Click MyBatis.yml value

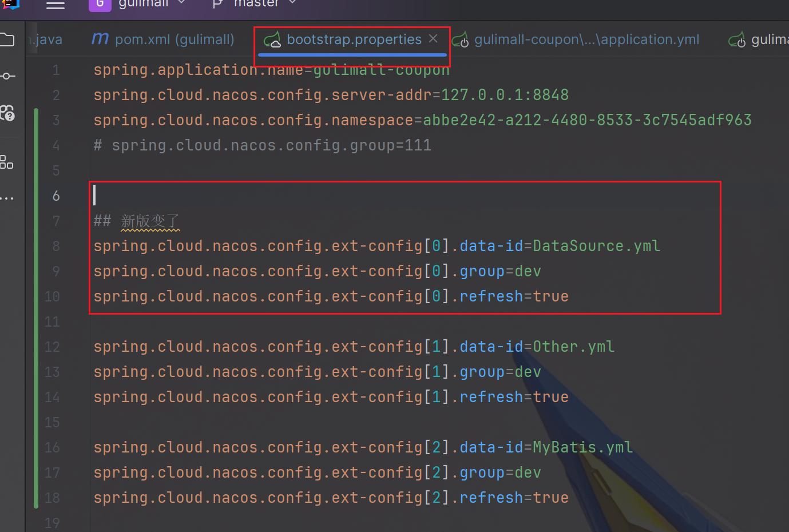[x=582, y=447]
